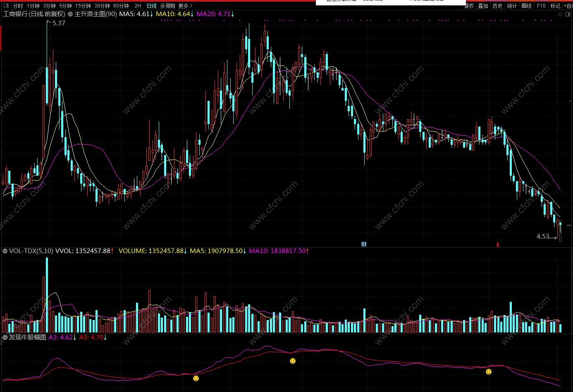The image size is (573, 392).
Task: Click the 标记 mark button
Action: pos(555,6)
